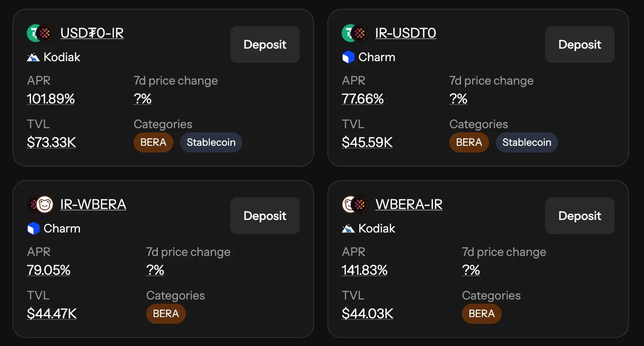Click Charm logo in IR-USDT0 card

pyautogui.click(x=348, y=57)
